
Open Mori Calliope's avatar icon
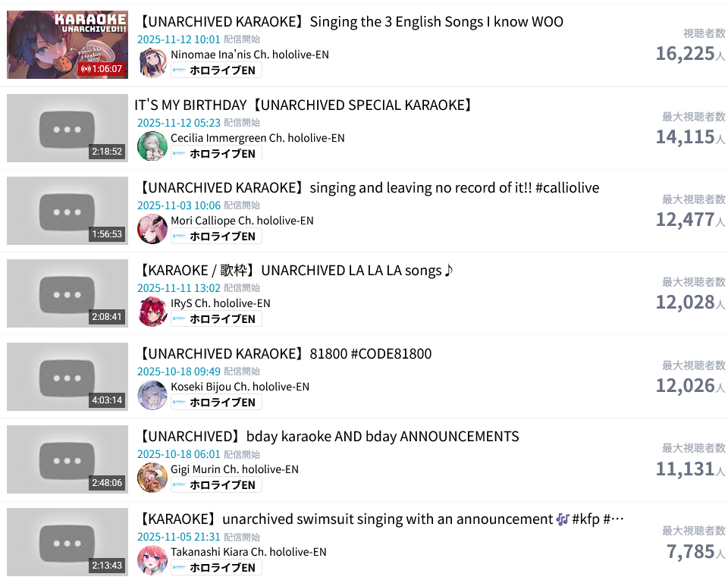(x=152, y=229)
